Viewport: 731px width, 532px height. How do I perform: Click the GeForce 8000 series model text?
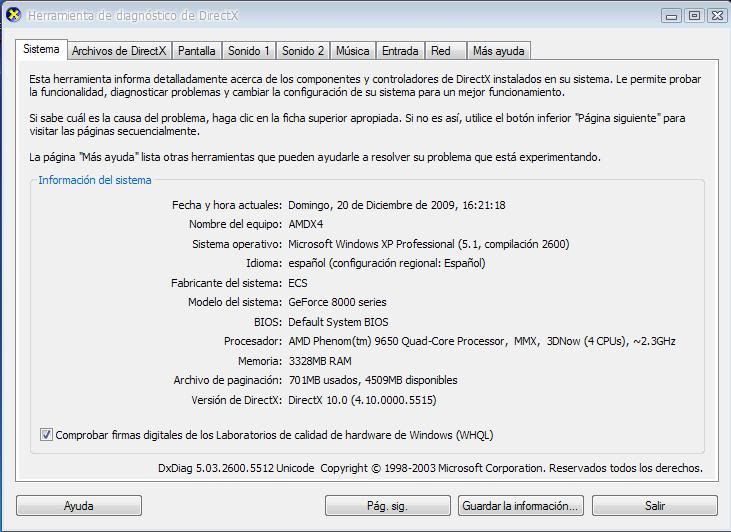[x=337, y=302]
